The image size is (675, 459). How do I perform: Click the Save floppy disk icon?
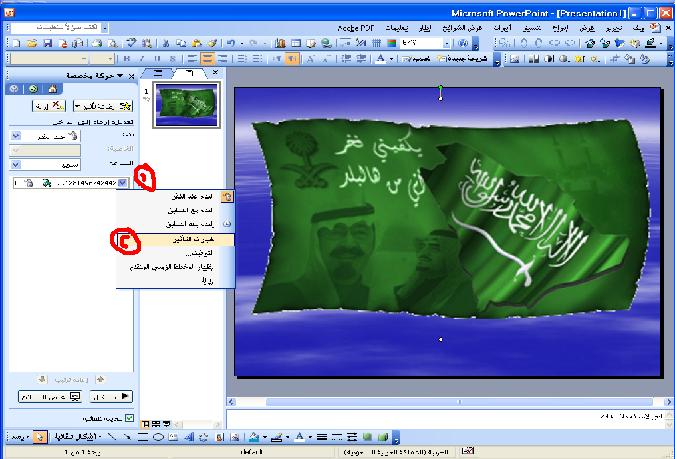(x=47, y=43)
